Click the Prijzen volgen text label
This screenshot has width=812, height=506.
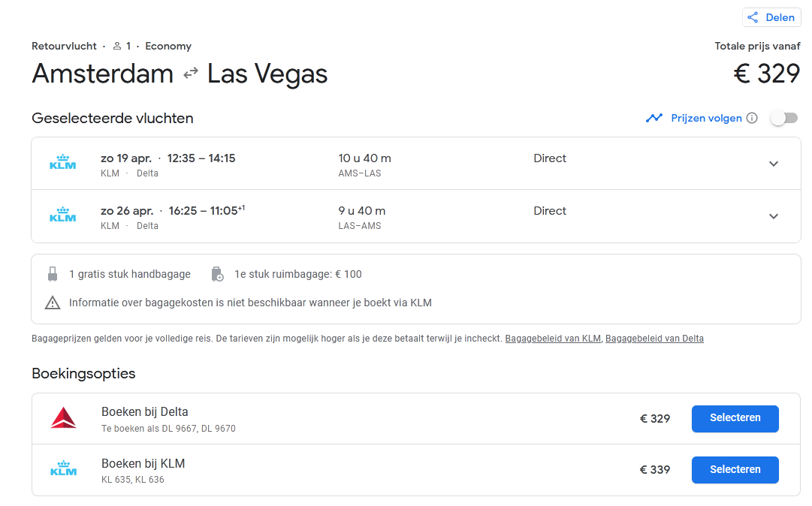(706, 118)
